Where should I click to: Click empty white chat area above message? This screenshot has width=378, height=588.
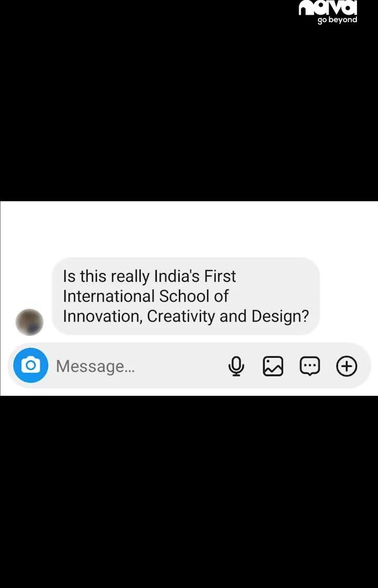[189, 229]
